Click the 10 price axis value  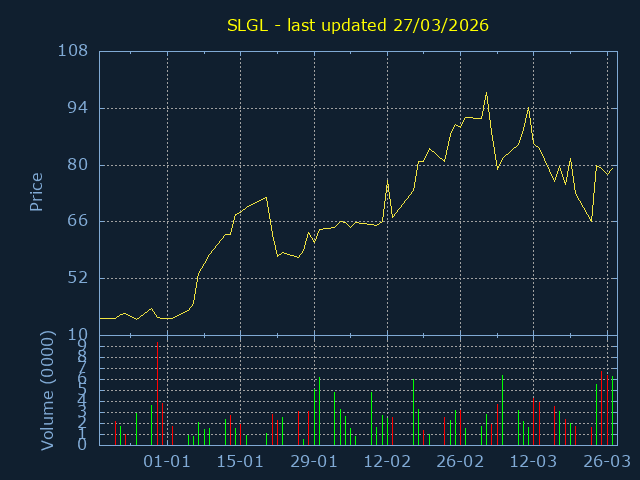point(78,334)
